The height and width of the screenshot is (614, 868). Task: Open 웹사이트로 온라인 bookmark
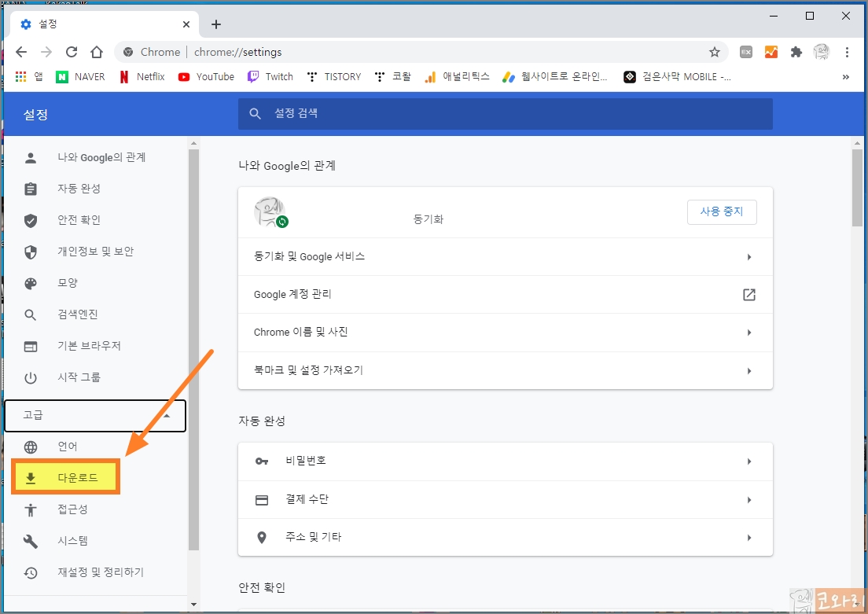tap(555, 76)
